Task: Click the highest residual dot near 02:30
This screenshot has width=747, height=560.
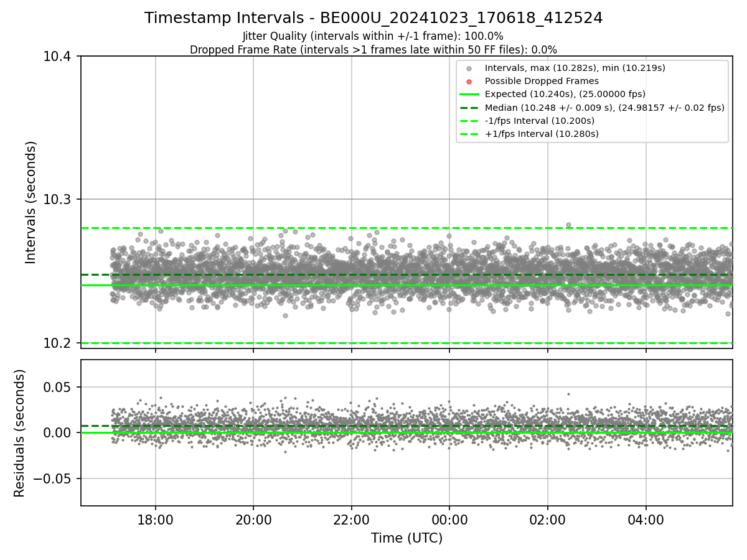Action: click(568, 394)
